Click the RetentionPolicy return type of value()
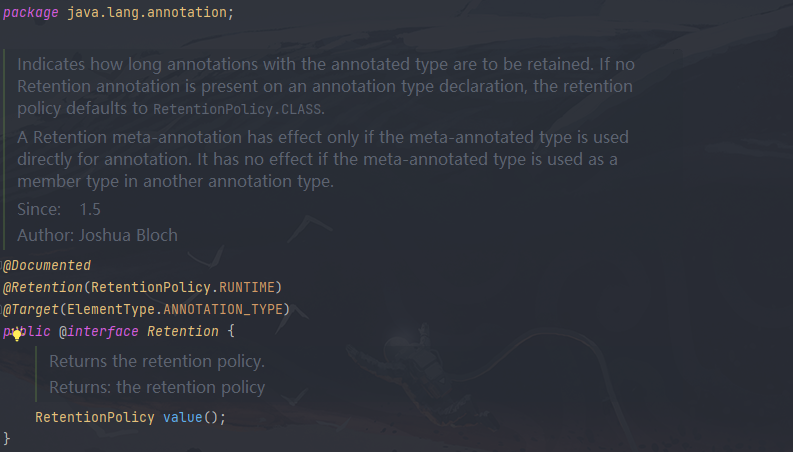Image resolution: width=793 pixels, height=452 pixels. coord(95,417)
